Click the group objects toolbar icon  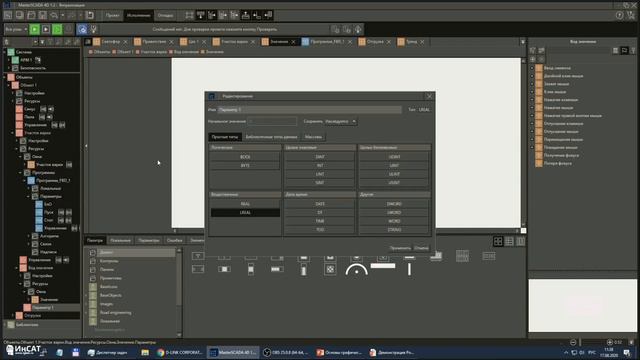click(189, 16)
